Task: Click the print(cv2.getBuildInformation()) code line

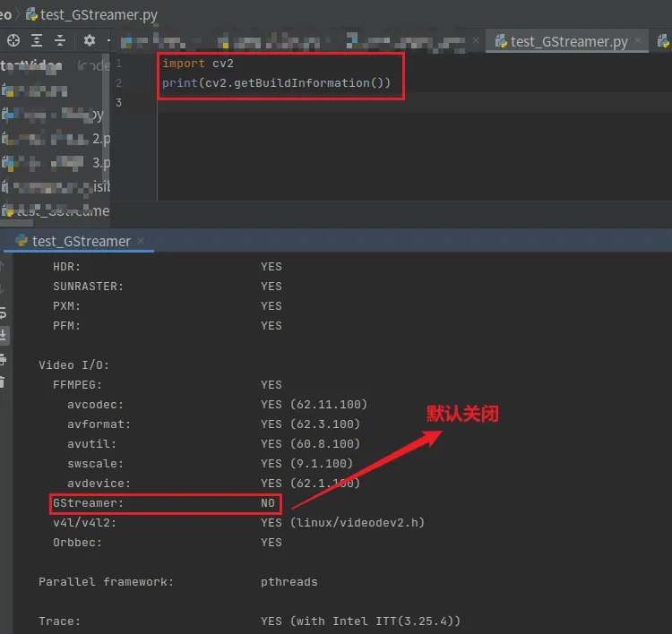Action: (x=277, y=82)
